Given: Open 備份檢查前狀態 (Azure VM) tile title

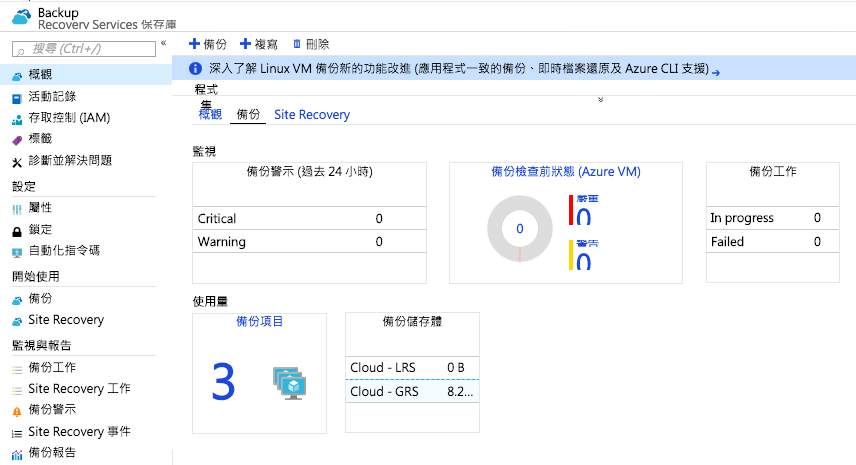Looking at the screenshot, I should (x=566, y=171).
